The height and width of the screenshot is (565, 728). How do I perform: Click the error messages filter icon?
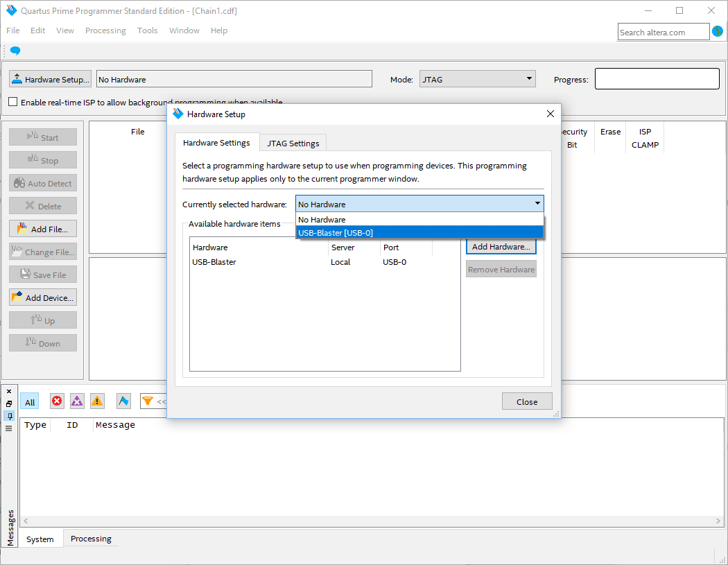(x=57, y=401)
